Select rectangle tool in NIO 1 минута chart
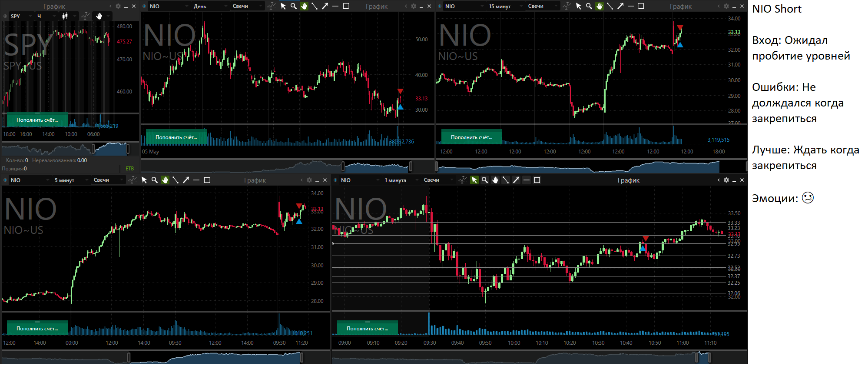This screenshot has width=868, height=366. pos(537,180)
